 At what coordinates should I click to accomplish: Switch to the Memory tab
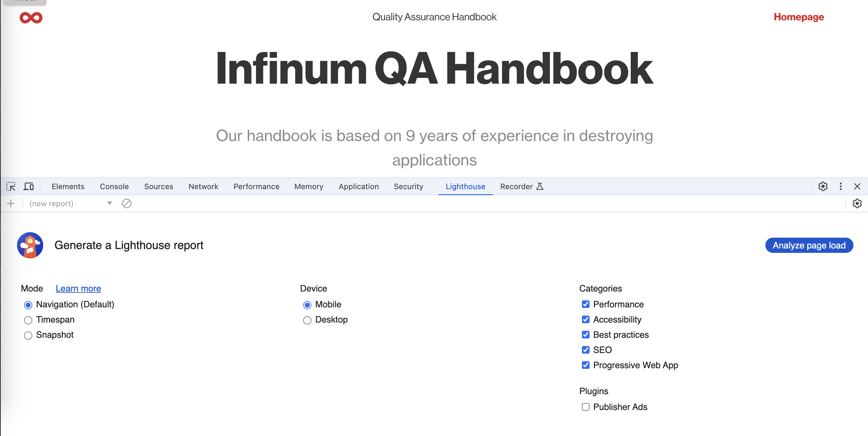[309, 186]
